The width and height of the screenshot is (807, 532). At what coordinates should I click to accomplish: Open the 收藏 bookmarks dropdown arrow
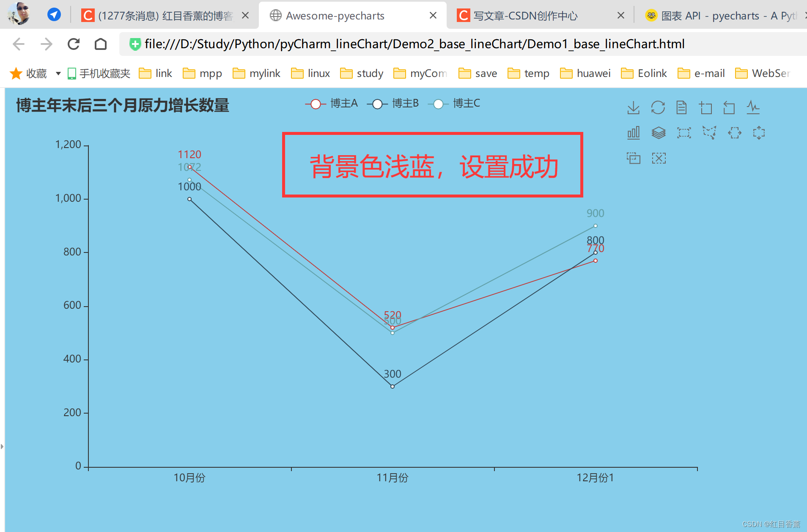58,73
